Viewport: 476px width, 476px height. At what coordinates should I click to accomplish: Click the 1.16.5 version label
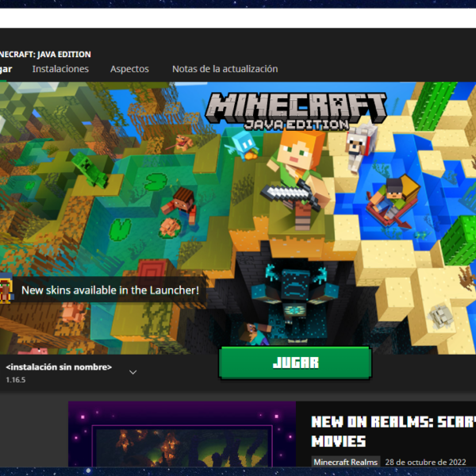coord(16,380)
